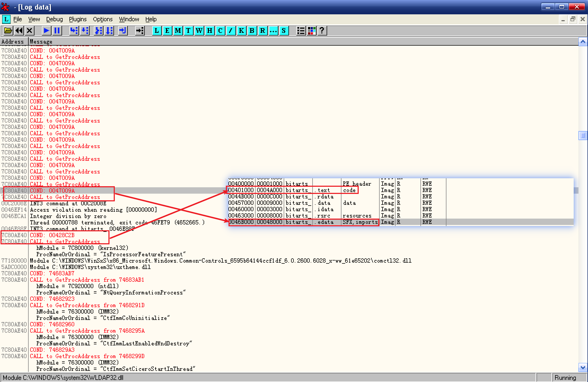Open the Executable modules (E) window
Image resolution: width=588 pixels, height=382 pixels.
[x=167, y=31]
